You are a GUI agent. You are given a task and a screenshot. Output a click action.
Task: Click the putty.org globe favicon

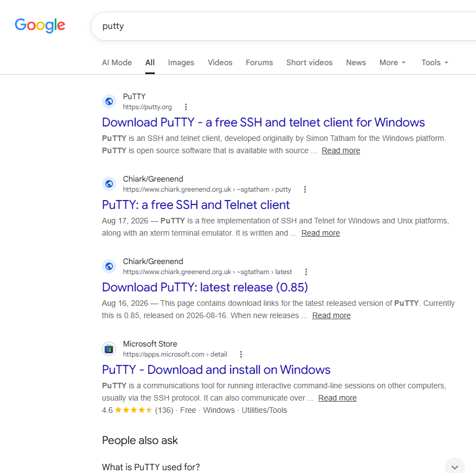[109, 101]
